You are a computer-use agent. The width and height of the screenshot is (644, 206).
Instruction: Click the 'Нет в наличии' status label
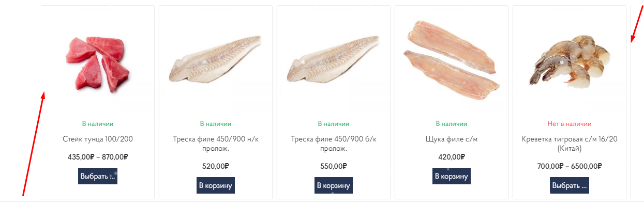(x=570, y=124)
